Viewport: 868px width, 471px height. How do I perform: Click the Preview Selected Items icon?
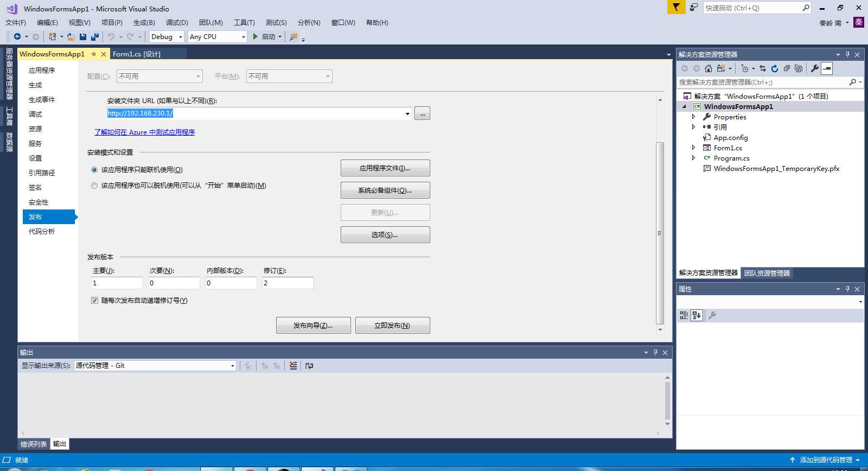(827, 68)
